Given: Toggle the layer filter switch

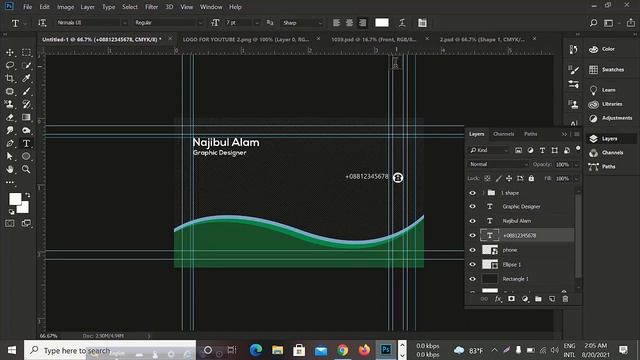Looking at the screenshot, I should pyautogui.click(x=578, y=149).
